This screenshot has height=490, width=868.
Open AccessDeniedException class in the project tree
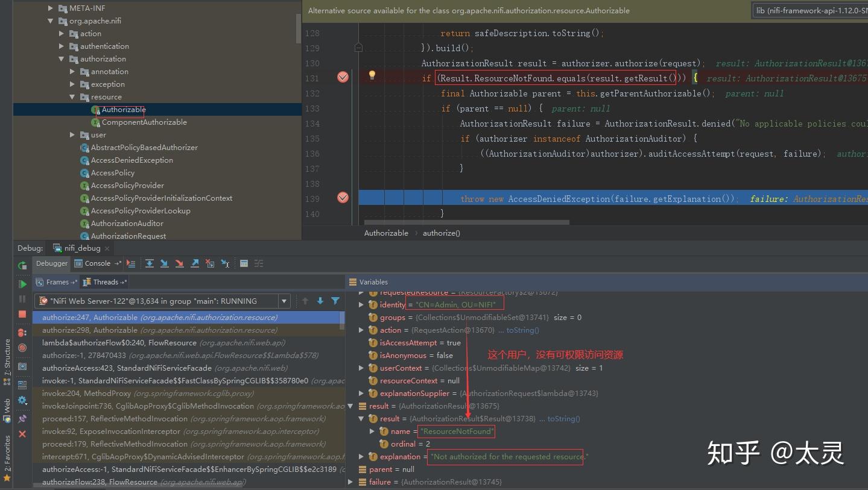131,160
